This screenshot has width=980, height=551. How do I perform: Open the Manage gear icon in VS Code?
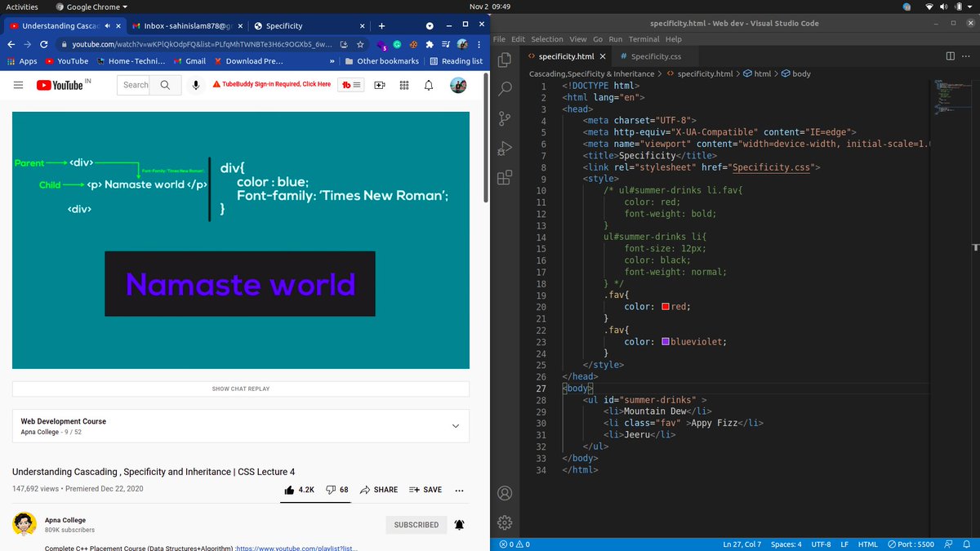point(505,522)
